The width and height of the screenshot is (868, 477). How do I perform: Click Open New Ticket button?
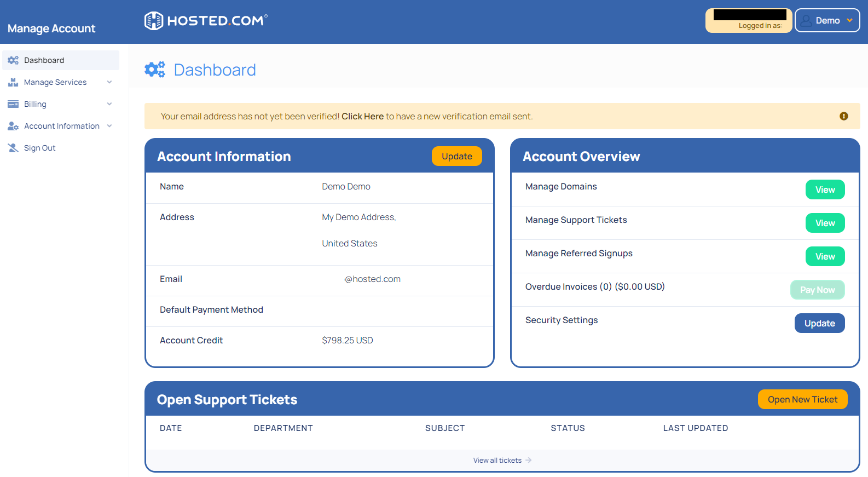803,399
